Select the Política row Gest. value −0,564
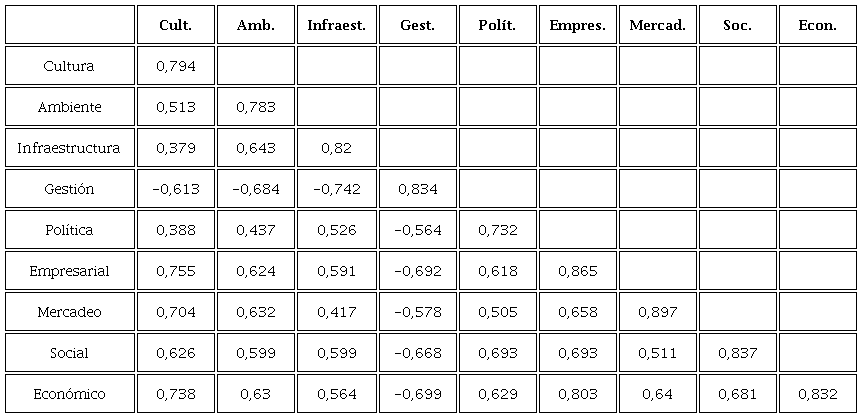The height and width of the screenshot is (418, 862). tap(416, 230)
